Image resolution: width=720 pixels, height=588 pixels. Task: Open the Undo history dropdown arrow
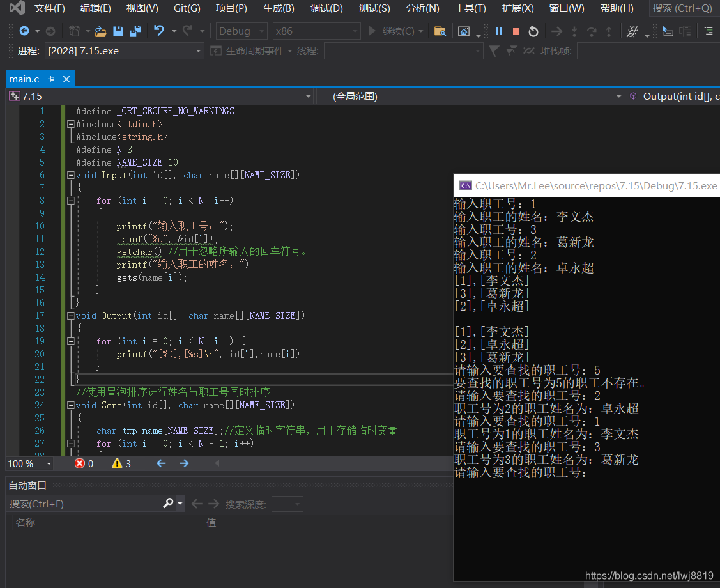click(x=174, y=31)
